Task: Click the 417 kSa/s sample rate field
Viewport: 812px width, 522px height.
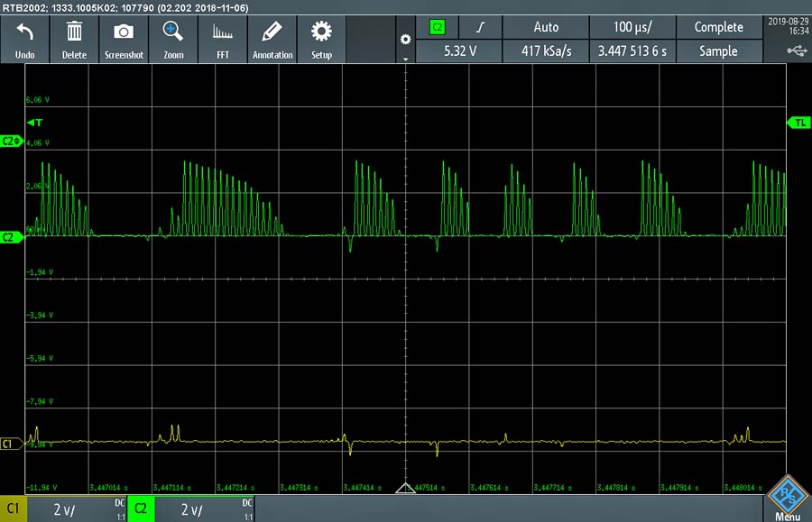Action: point(546,51)
